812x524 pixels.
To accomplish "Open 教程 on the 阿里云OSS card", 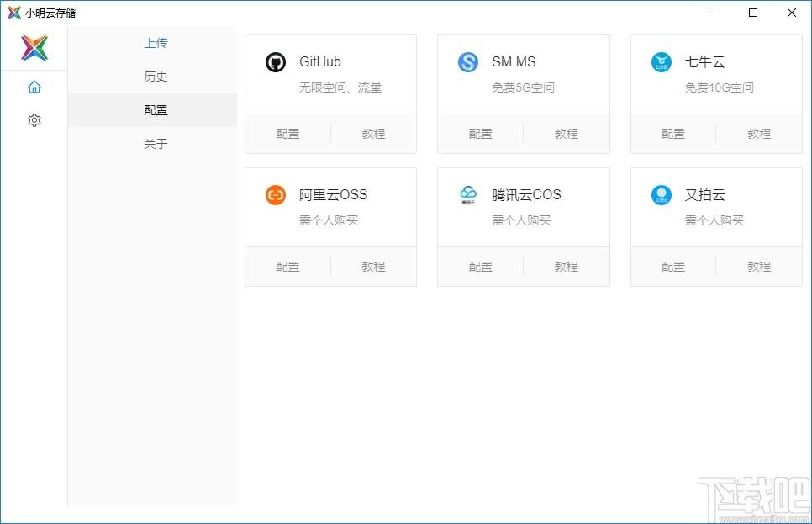I will coord(373,267).
